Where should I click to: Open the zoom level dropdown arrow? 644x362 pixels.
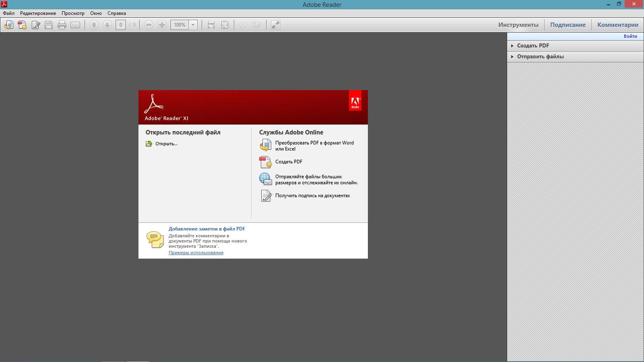click(x=193, y=25)
